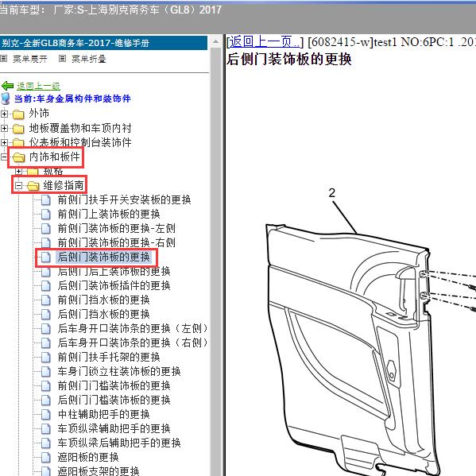Screen dimensions: 476x476
Task: Click page icon beside 遮阳板的更换
Action: (x=46, y=458)
